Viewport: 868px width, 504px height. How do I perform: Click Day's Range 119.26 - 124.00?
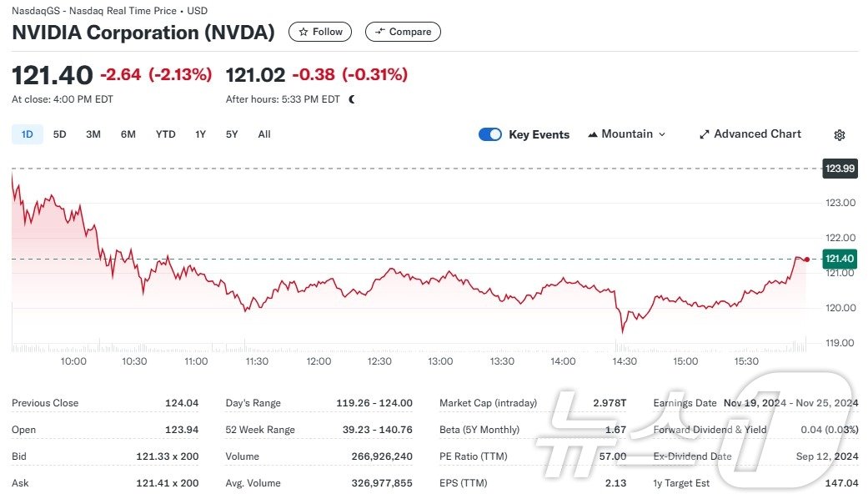[374, 403]
